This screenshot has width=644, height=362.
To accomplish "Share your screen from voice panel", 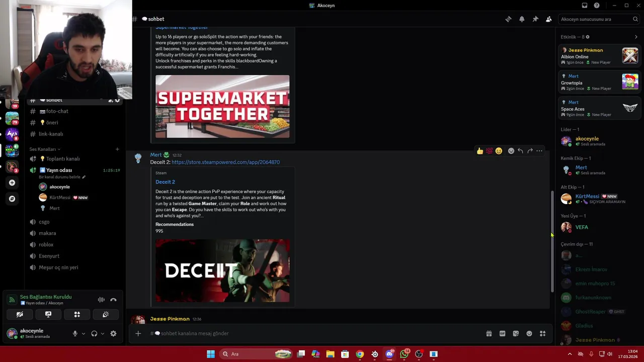I will tap(48, 314).
